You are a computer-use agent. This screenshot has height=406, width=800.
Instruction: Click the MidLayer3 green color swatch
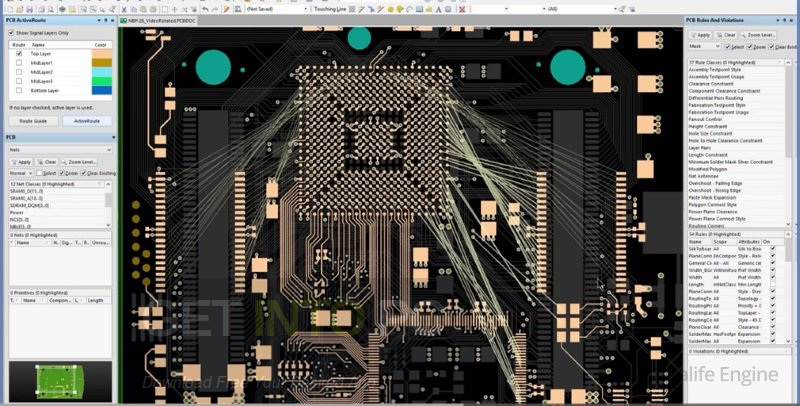(x=102, y=81)
